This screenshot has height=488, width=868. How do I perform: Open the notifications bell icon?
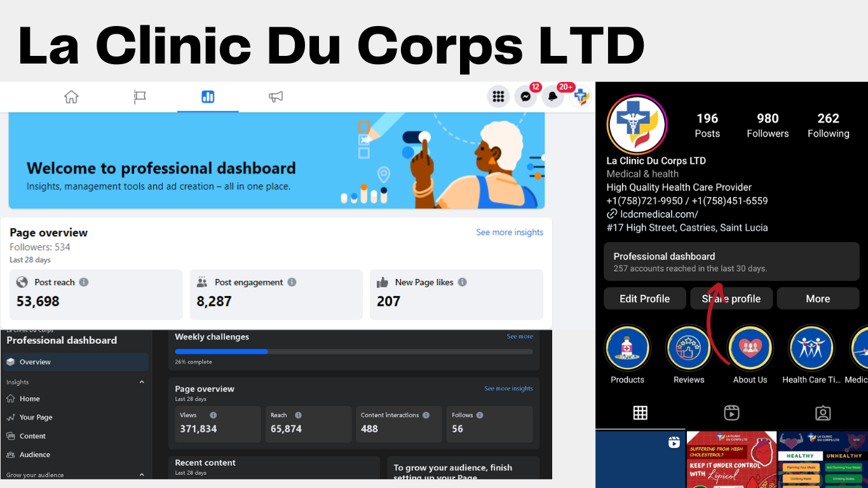(553, 97)
